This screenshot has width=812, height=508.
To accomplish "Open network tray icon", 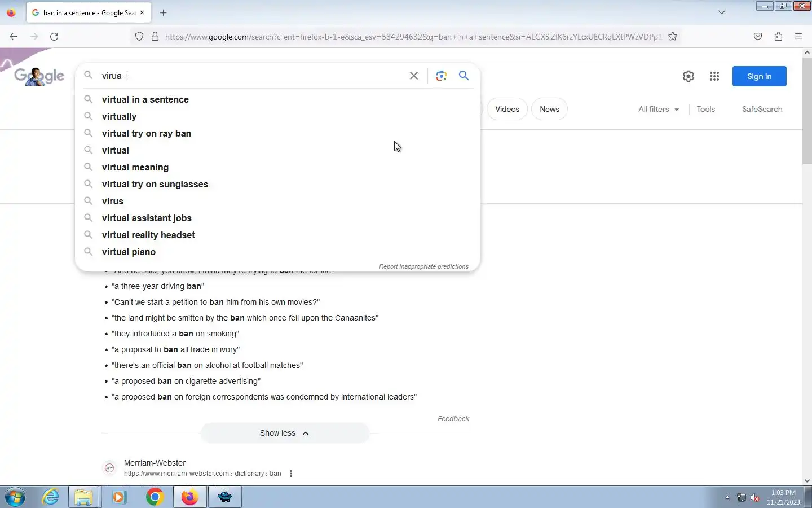I will 742,497.
